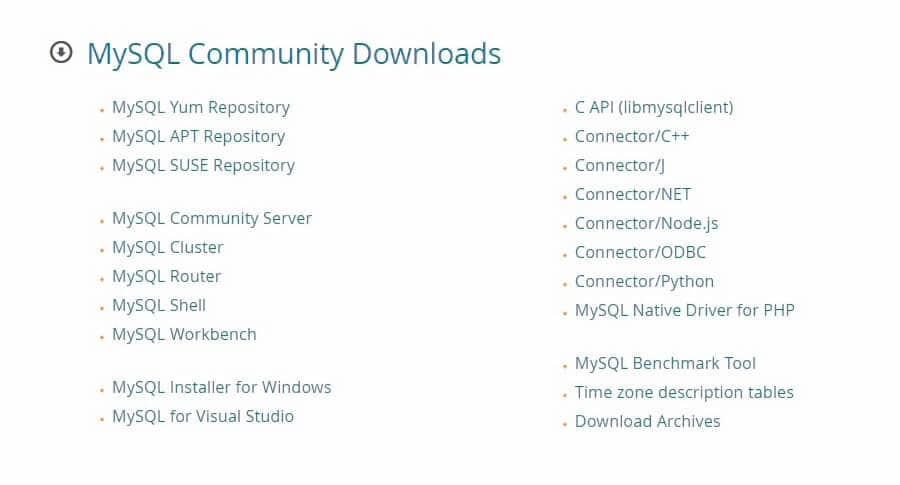
Task: Select MySQL SUSE Repository link
Action: coord(203,165)
